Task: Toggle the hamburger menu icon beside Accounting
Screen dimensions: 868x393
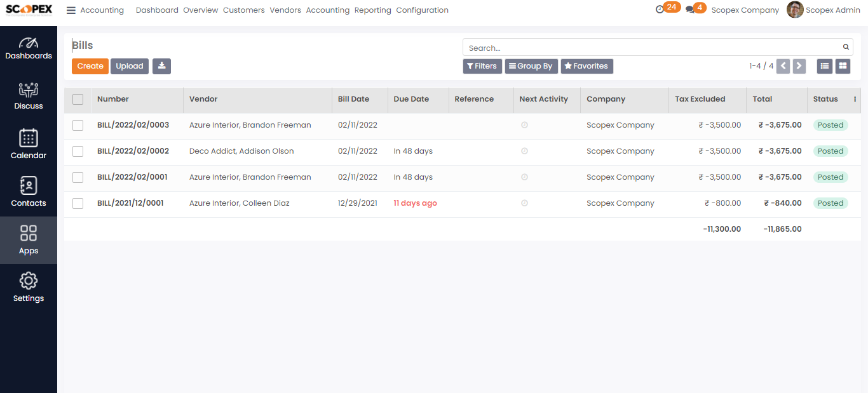Action: click(71, 10)
